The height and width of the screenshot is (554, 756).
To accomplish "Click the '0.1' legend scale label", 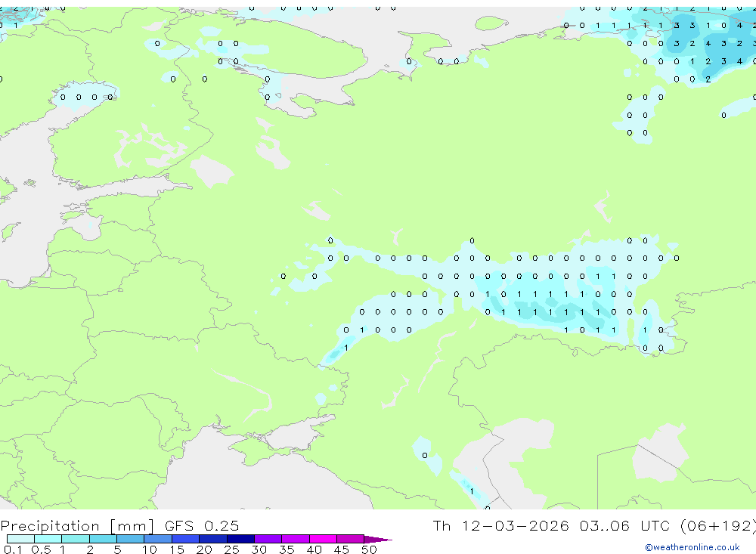I will (x=13, y=549).
